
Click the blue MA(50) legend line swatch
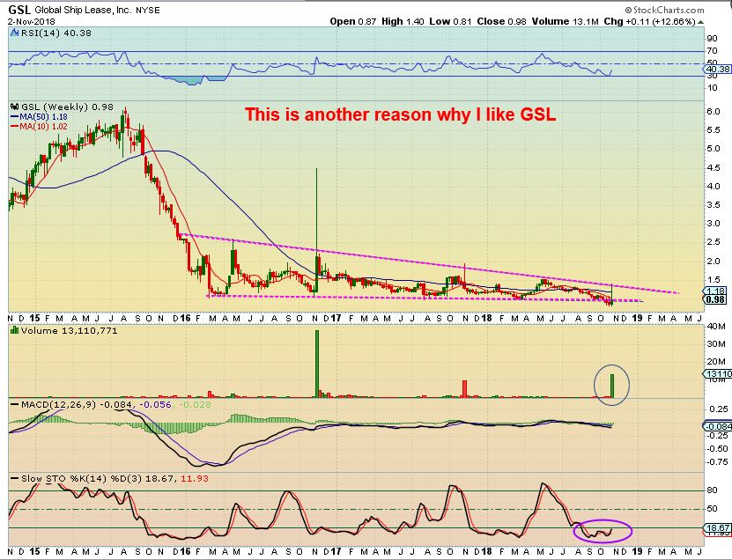tap(14, 117)
